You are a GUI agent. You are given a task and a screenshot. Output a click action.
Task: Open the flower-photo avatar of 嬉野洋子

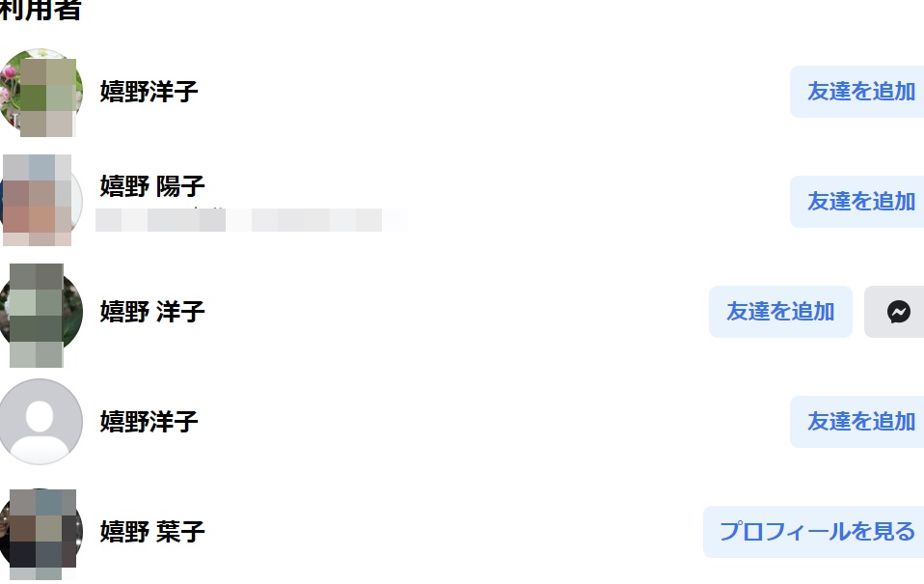tap(41, 92)
